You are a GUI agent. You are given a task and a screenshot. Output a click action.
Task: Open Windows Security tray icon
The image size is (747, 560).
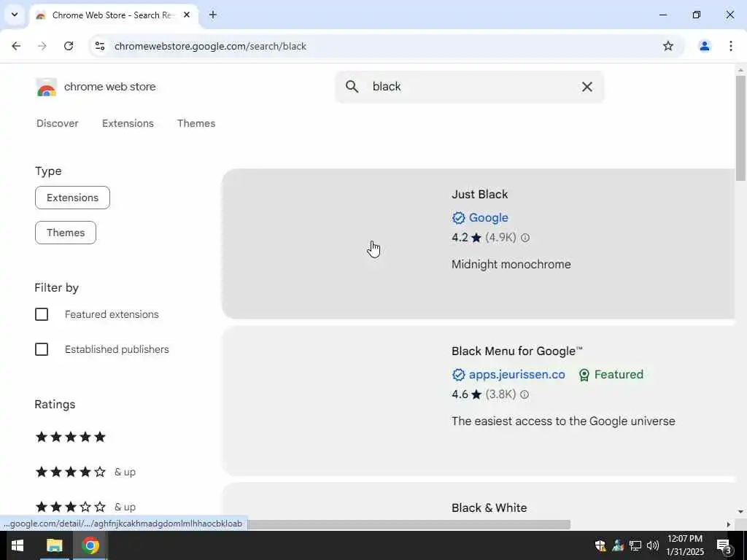(600, 545)
